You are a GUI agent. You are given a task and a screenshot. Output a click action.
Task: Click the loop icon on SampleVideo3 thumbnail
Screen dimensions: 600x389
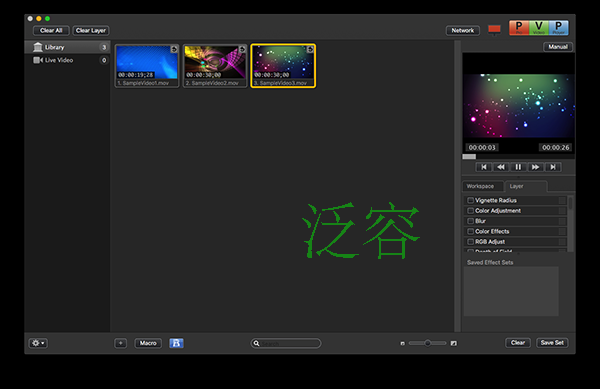(x=310, y=49)
